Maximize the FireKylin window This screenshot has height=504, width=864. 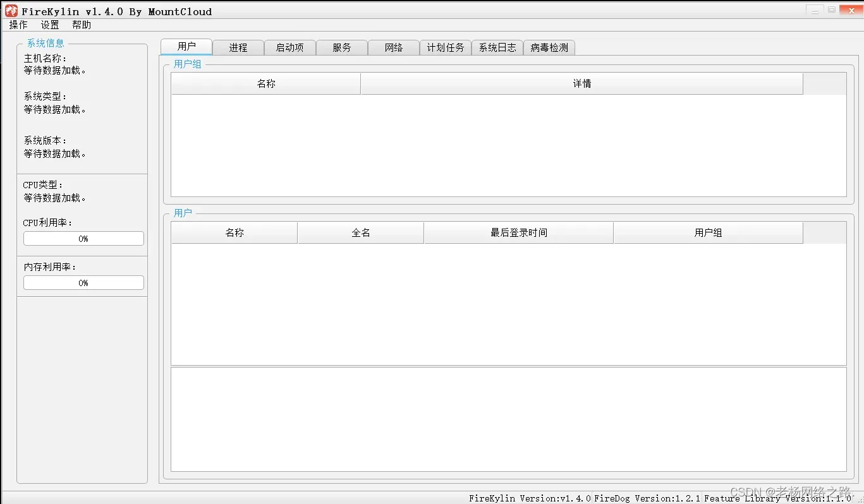pos(832,10)
